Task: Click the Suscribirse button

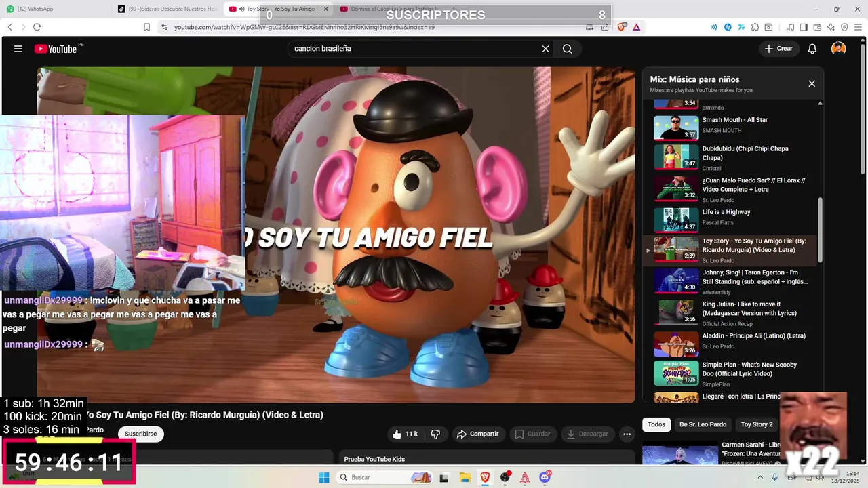Action: pos(140,434)
